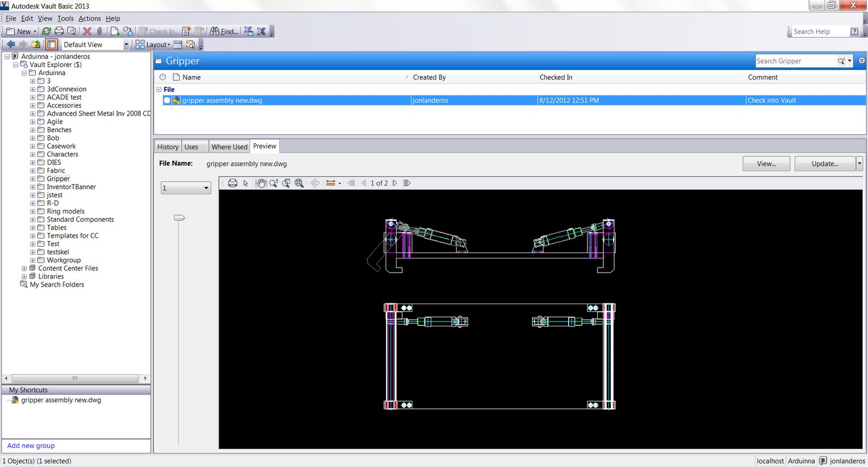Click the Add new group link

click(31, 446)
